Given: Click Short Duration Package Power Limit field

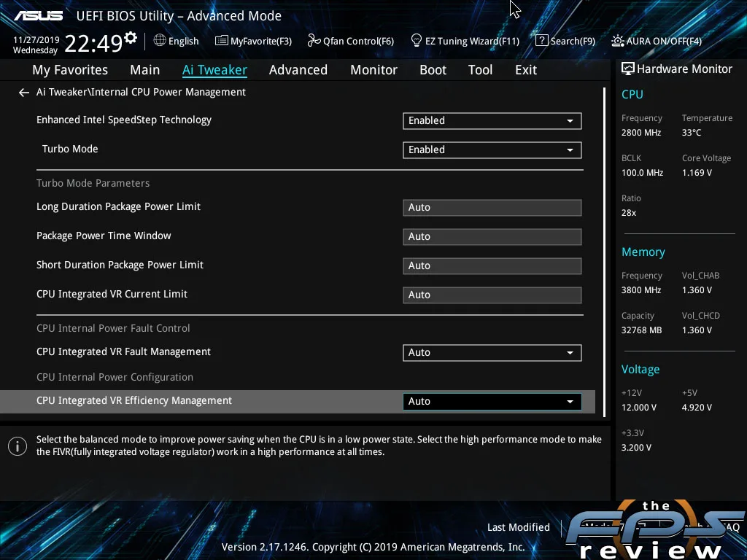Looking at the screenshot, I should click(492, 265).
